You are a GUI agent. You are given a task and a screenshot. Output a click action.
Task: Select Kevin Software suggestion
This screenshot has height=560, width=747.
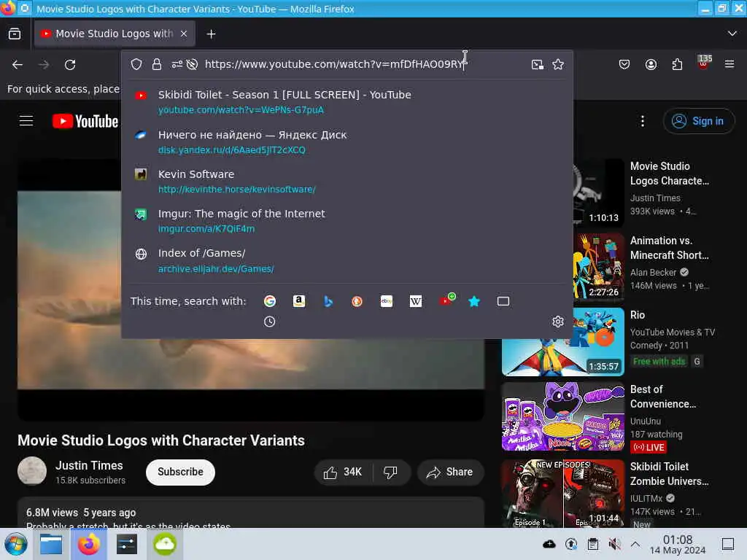(x=347, y=182)
